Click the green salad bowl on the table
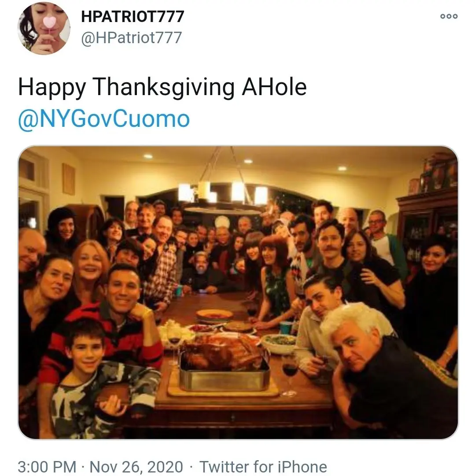The width and height of the screenshot is (475, 476). [x=280, y=342]
